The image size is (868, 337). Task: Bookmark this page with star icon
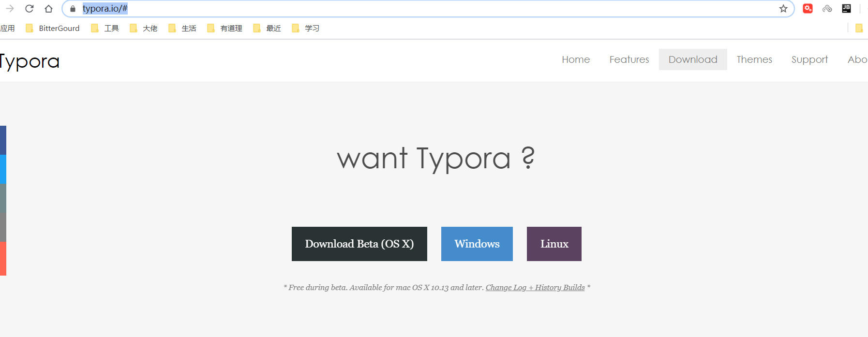click(783, 9)
